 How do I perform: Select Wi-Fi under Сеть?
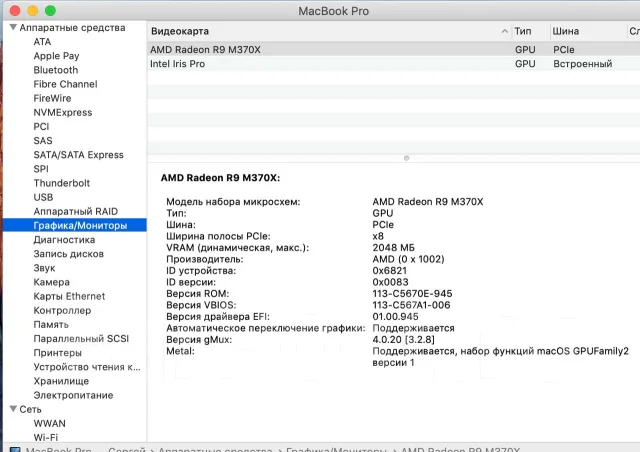46,437
